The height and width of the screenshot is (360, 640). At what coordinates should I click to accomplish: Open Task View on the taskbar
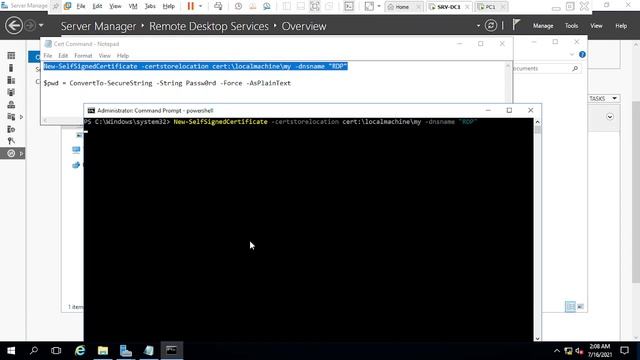click(56, 350)
